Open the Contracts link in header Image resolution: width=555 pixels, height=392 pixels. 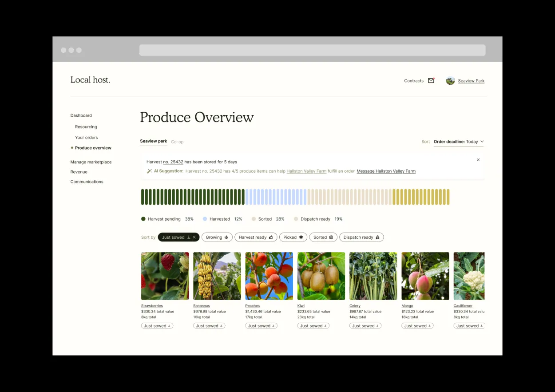point(414,81)
